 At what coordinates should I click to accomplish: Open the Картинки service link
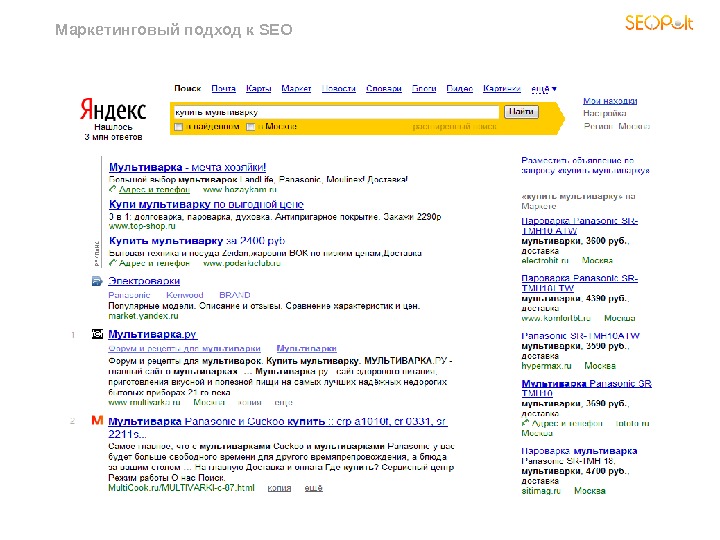pyautogui.click(x=502, y=89)
